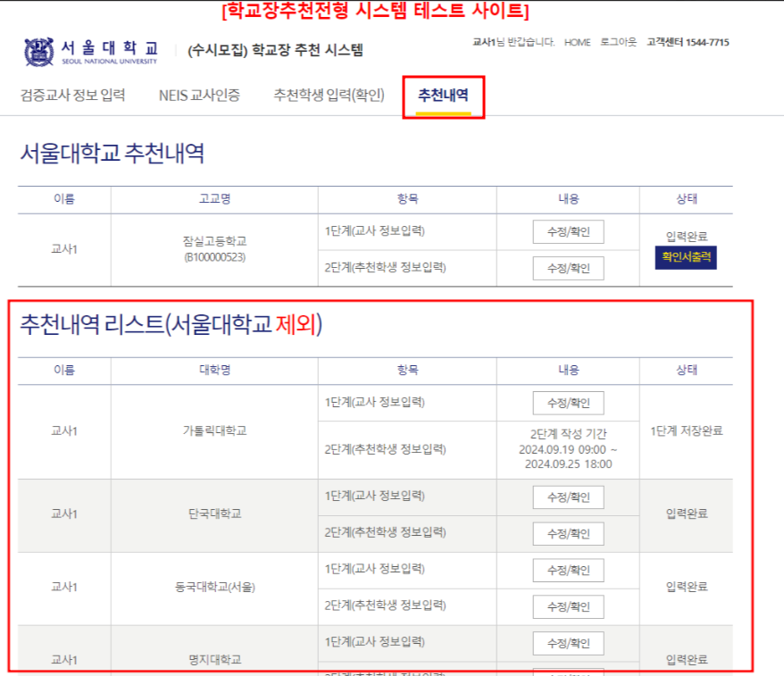Click 입력완료 status in 동국대학교(서울) row
Viewport: 784px width, 676px height.
click(x=687, y=587)
